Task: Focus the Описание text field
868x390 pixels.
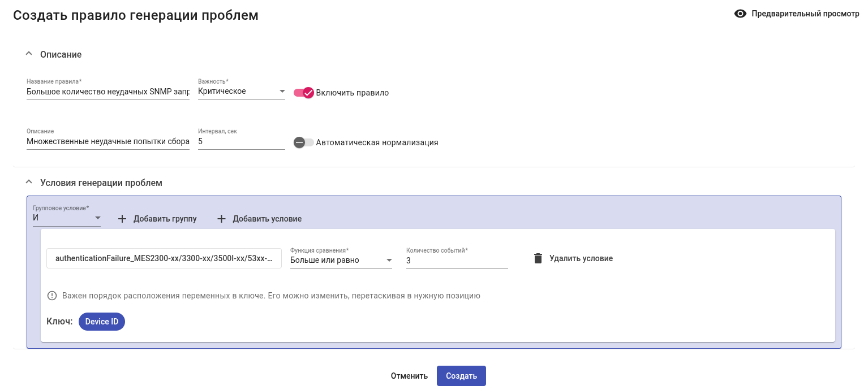Action: 108,142
